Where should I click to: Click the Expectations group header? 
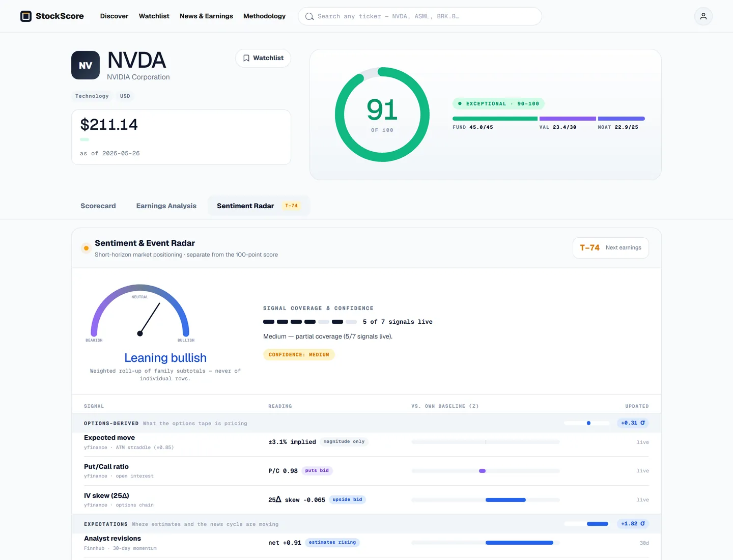coord(366,524)
